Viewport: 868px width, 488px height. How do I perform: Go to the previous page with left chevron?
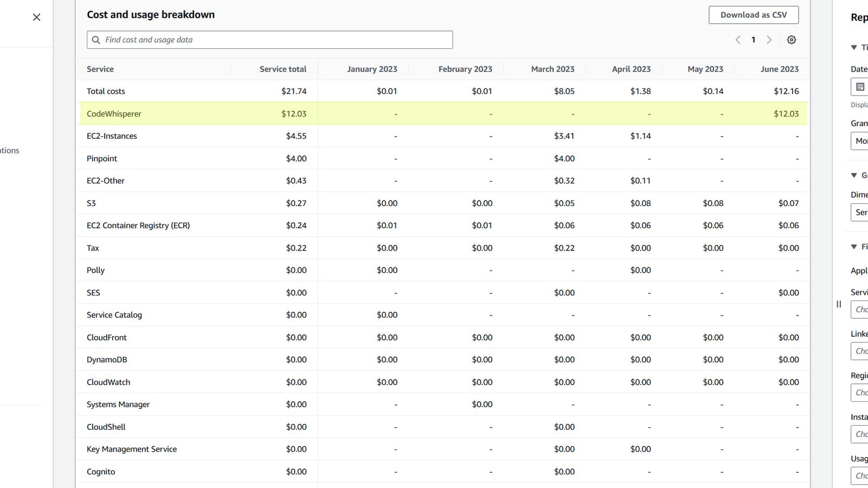click(737, 40)
